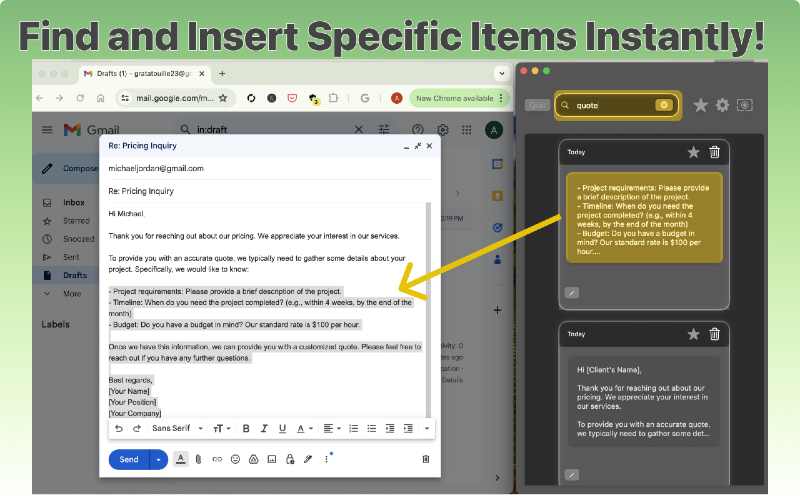Insert a signature with the pen icon
Screen dimensions: 800x500
pyautogui.click(x=308, y=459)
